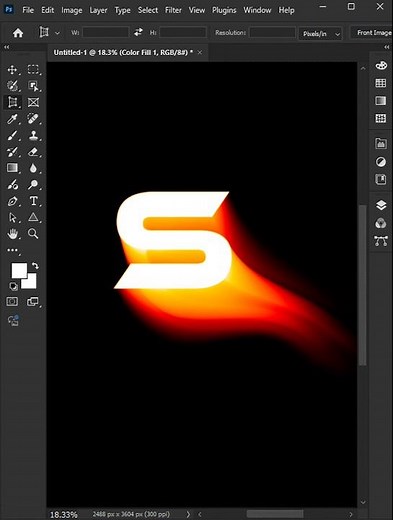Open the status bar info arrow
The height and width of the screenshot is (520, 393).
click(188, 514)
